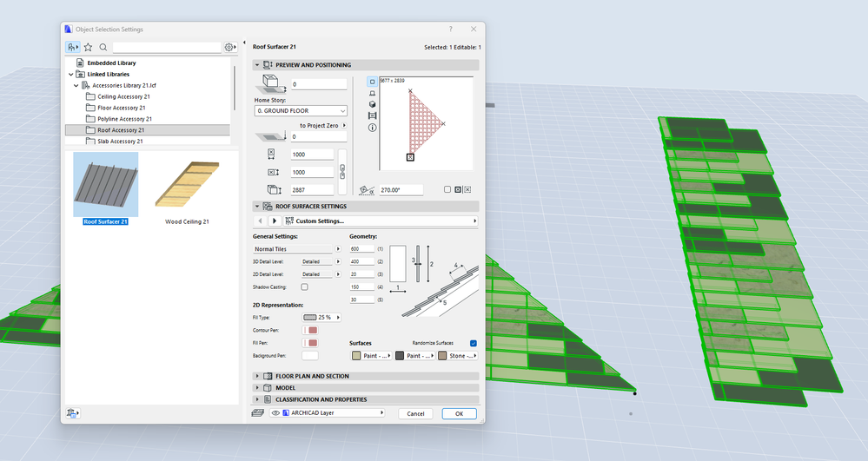Viewport: 868px width, 461px height.
Task: Disable the Randomize Surfaces checkbox
Action: coord(474,343)
